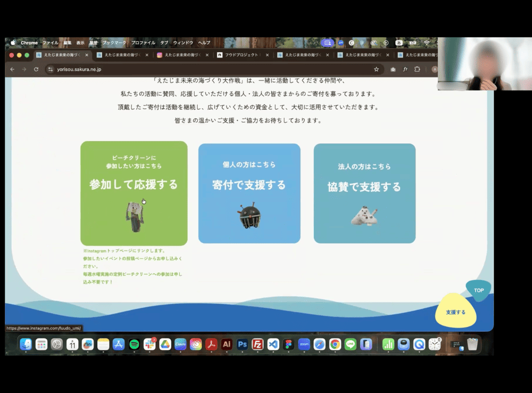
Task: Open Numbers from the dock
Action: pos(388,345)
